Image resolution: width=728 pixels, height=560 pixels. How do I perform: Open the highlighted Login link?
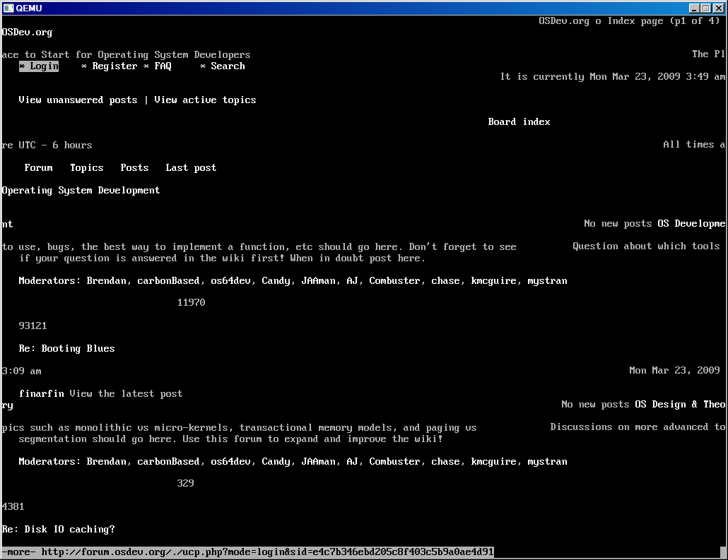tap(39, 66)
